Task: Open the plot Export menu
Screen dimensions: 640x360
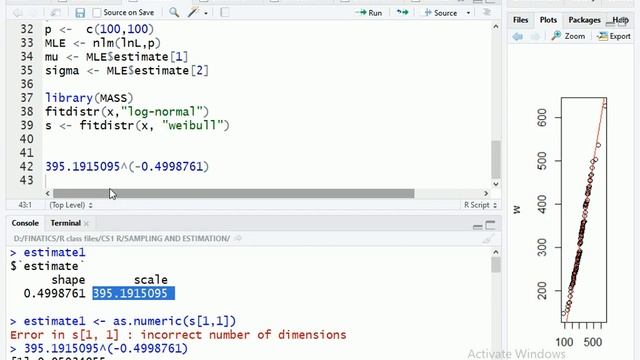Action: 614,36
